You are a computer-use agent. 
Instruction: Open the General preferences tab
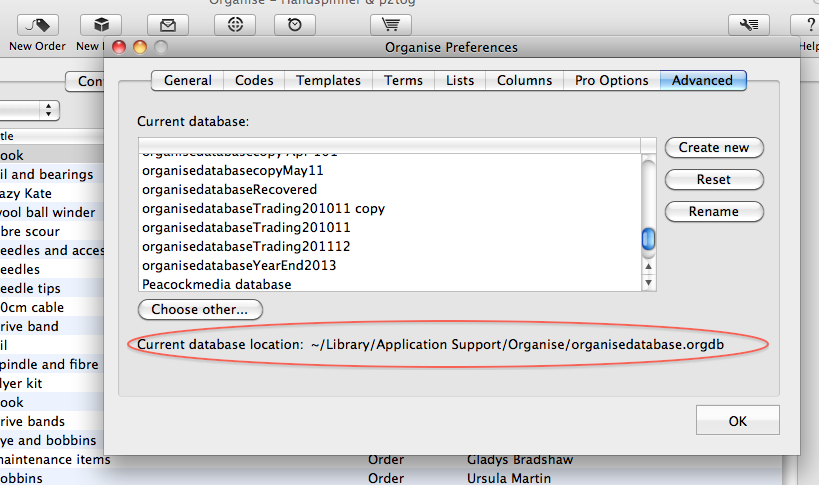(187, 81)
